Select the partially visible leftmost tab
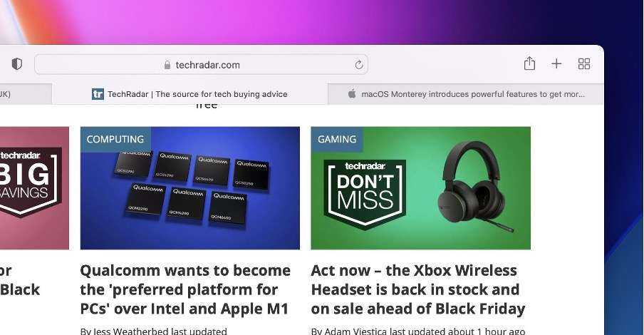644x335 pixels. coord(26,94)
